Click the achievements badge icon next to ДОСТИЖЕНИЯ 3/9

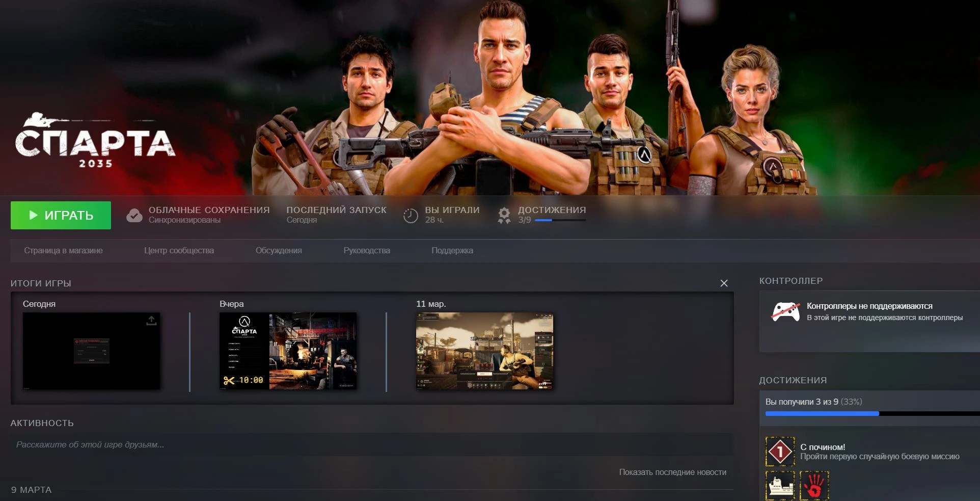coord(504,216)
